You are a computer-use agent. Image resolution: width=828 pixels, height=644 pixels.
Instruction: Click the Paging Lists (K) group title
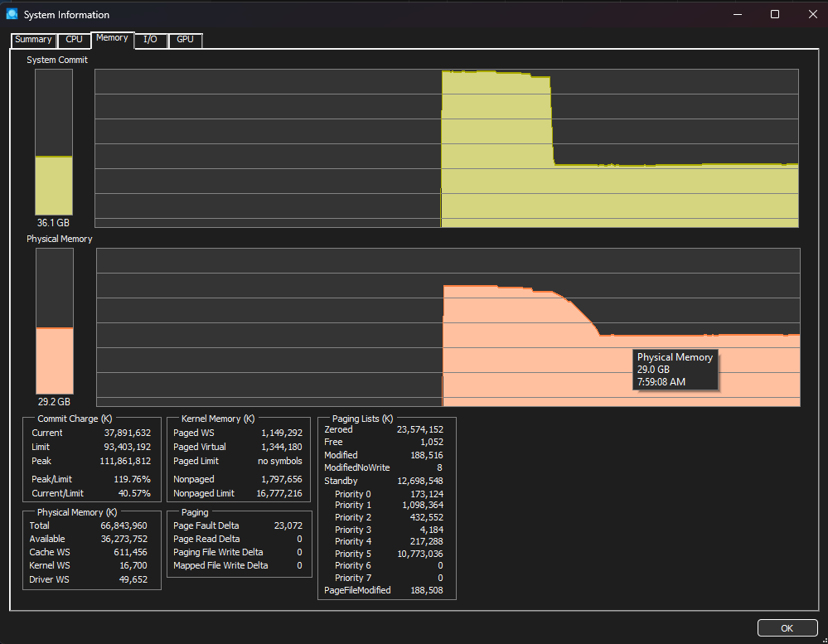pyautogui.click(x=363, y=419)
